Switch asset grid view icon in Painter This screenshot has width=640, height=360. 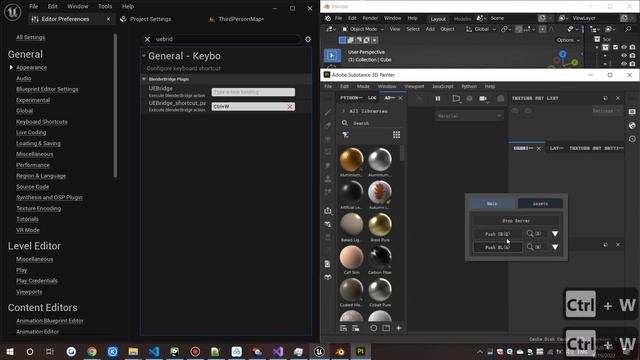coord(396,135)
